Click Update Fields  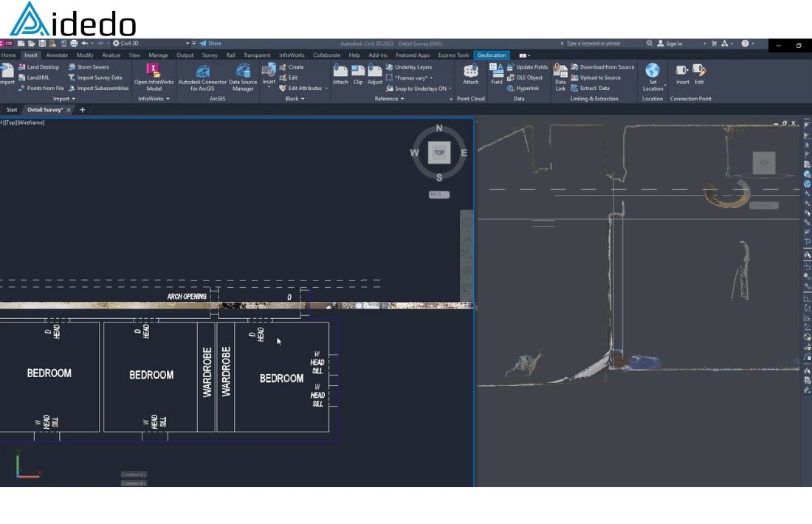pyautogui.click(x=527, y=67)
